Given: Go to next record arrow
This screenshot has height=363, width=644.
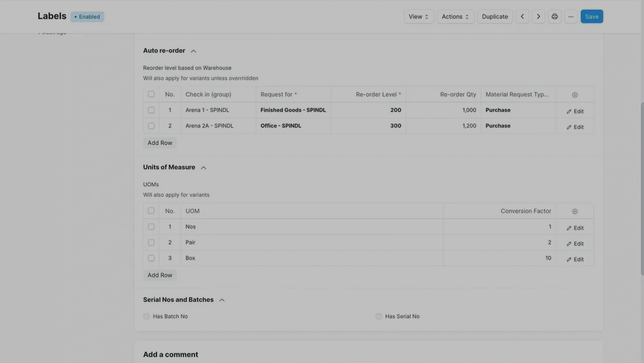Looking at the screenshot, I should pyautogui.click(x=538, y=16).
